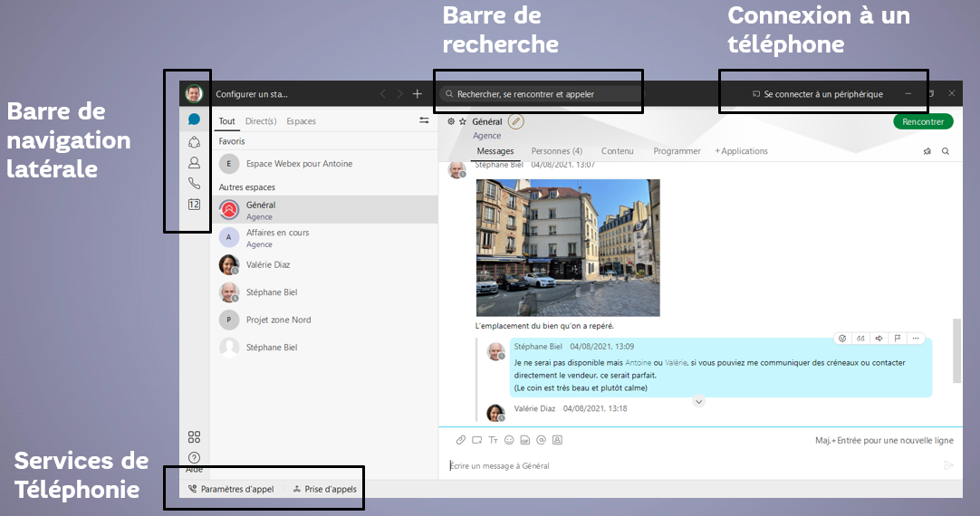Switch to the Personnes (4) tab

click(556, 151)
